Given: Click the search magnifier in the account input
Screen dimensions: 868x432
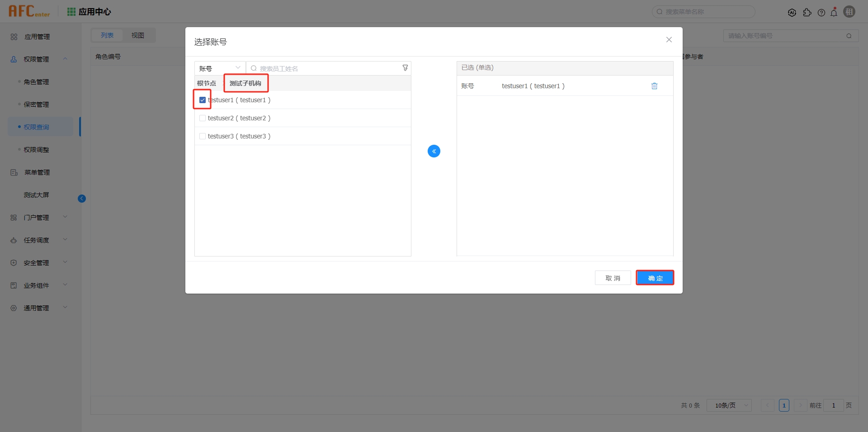Looking at the screenshot, I should [849, 36].
